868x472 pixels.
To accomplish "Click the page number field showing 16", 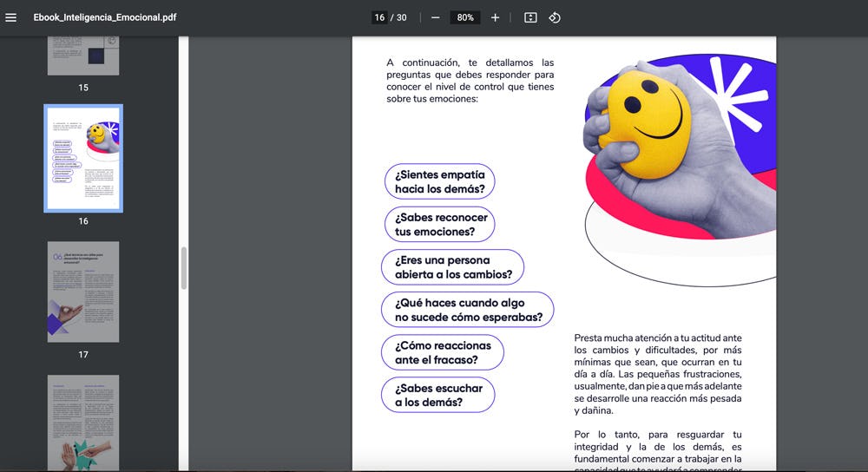I will pyautogui.click(x=379, y=17).
